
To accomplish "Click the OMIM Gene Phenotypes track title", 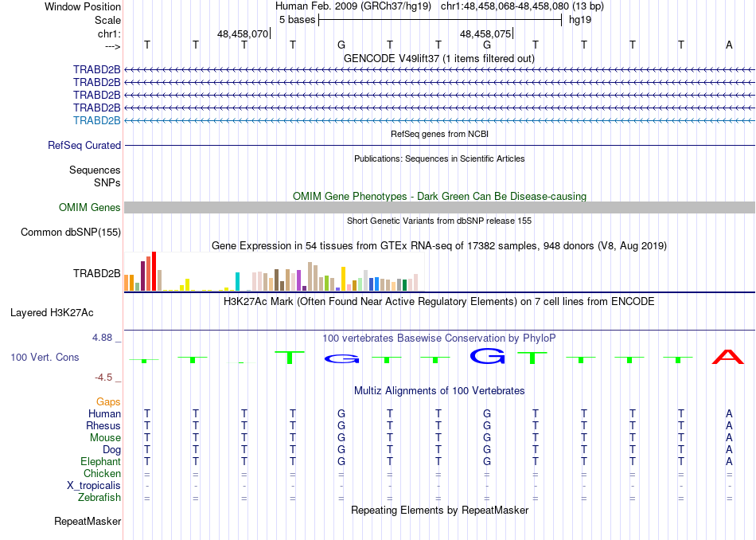I will click(439, 196).
